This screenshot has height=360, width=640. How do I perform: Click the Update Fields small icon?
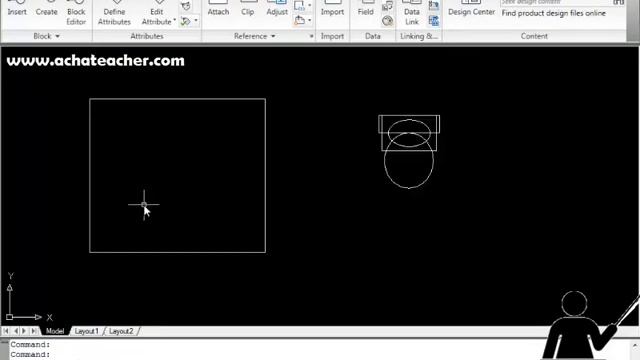pos(387,6)
